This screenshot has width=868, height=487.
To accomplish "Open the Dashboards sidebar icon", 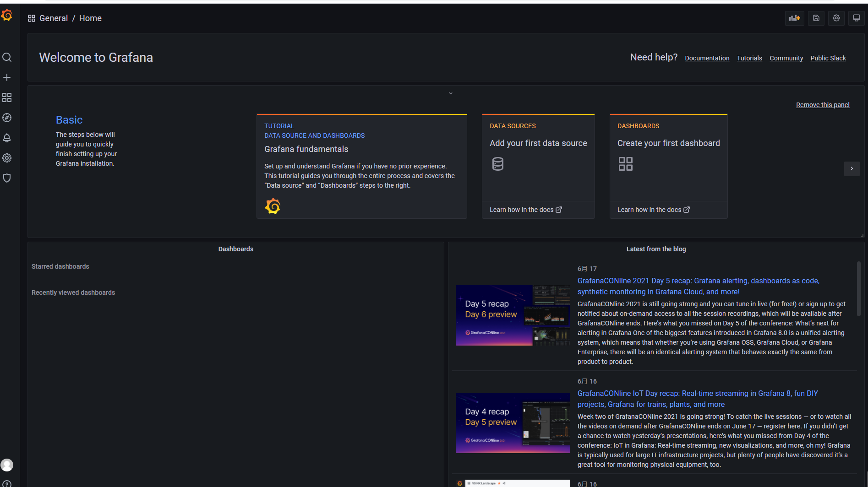I will (7, 97).
